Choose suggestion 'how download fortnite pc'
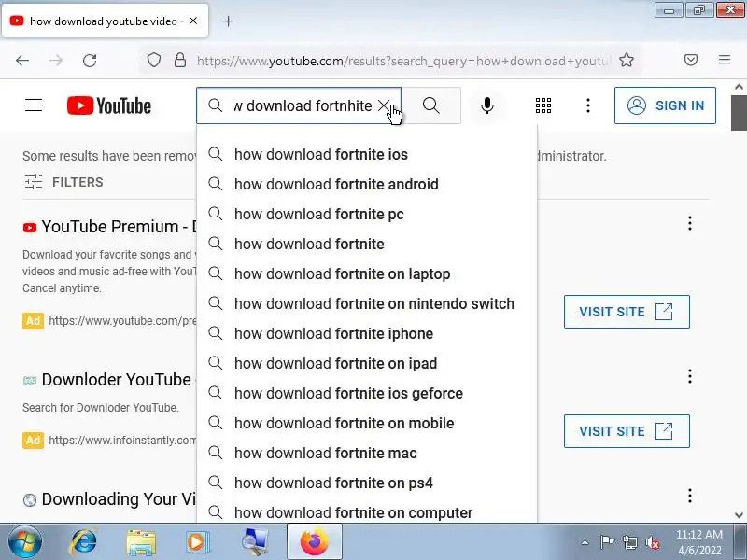Image resolution: width=747 pixels, height=560 pixels. pos(367,215)
